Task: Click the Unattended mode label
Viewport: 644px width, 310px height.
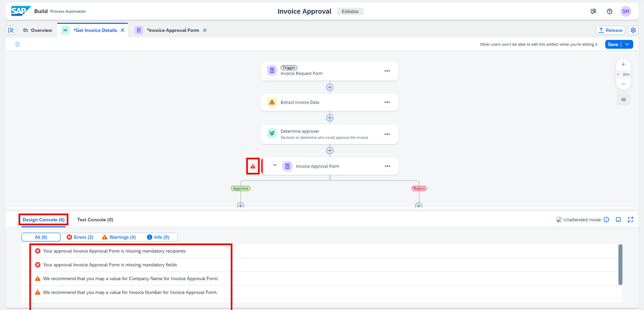Action: pyautogui.click(x=582, y=220)
